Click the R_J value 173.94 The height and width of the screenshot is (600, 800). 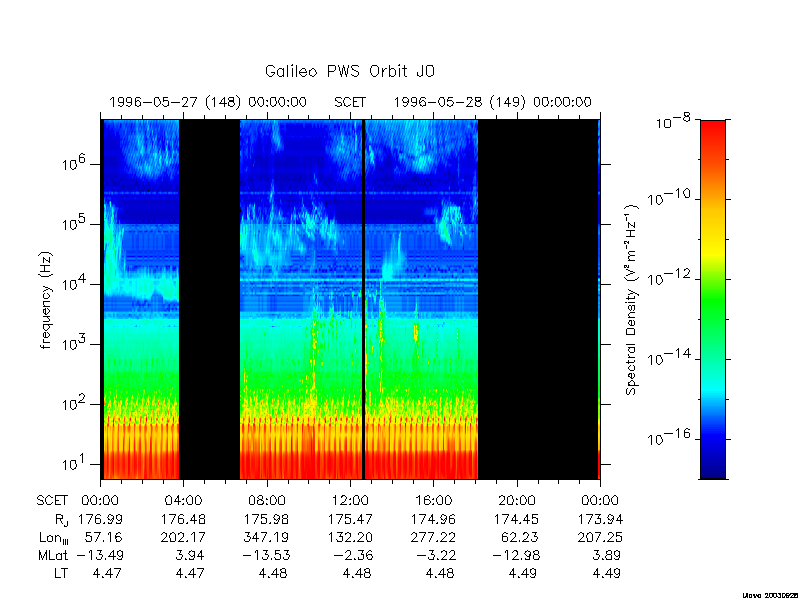coord(600,519)
